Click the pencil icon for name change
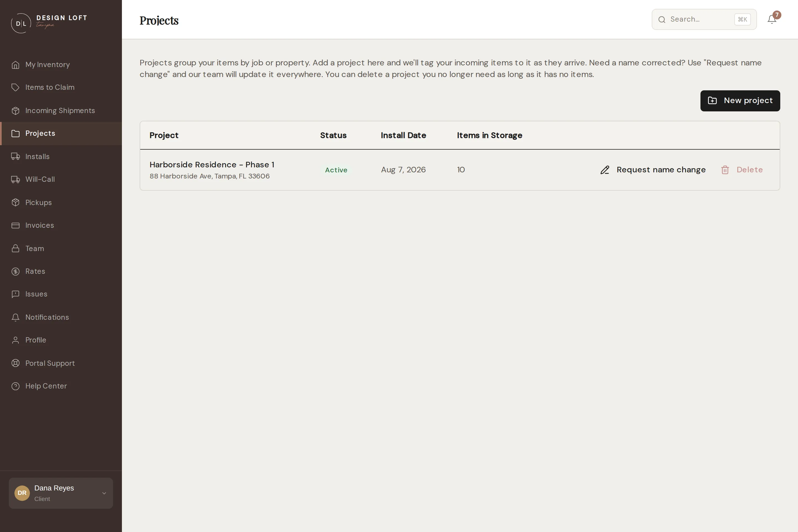798x532 pixels. point(605,170)
